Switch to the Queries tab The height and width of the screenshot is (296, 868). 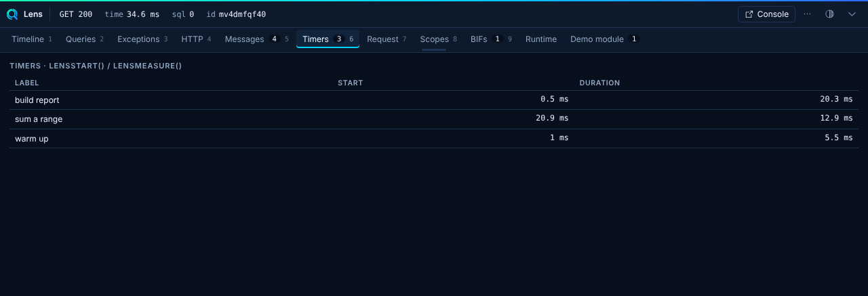coord(85,39)
